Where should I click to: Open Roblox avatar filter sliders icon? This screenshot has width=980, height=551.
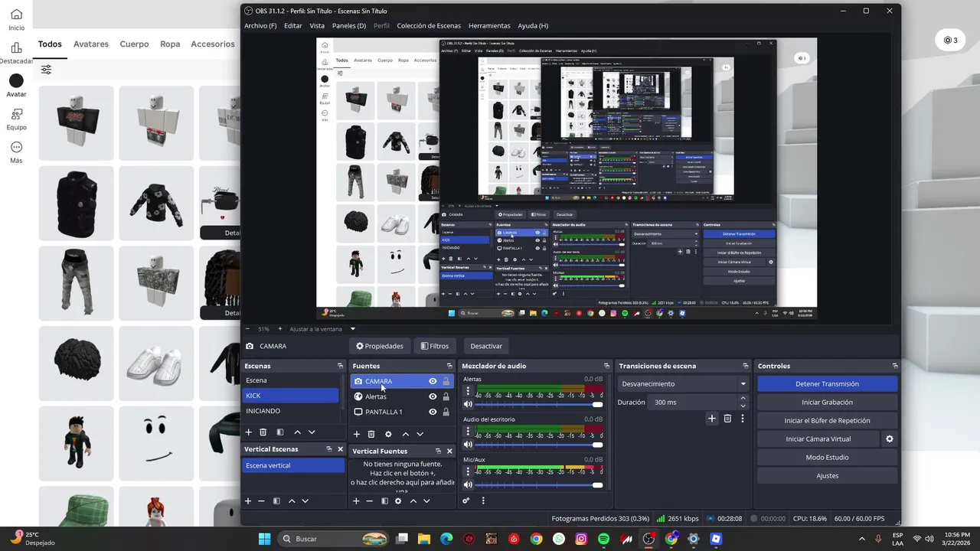pyautogui.click(x=47, y=70)
